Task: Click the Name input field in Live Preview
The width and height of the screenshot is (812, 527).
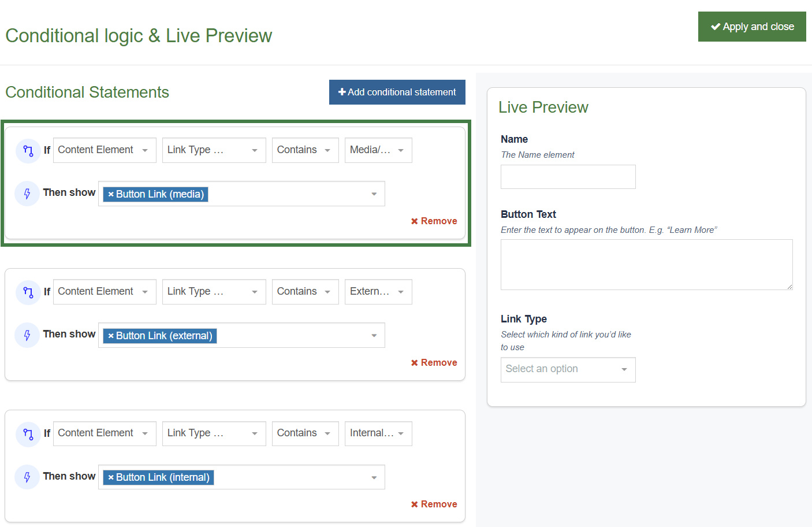Action: tap(568, 177)
